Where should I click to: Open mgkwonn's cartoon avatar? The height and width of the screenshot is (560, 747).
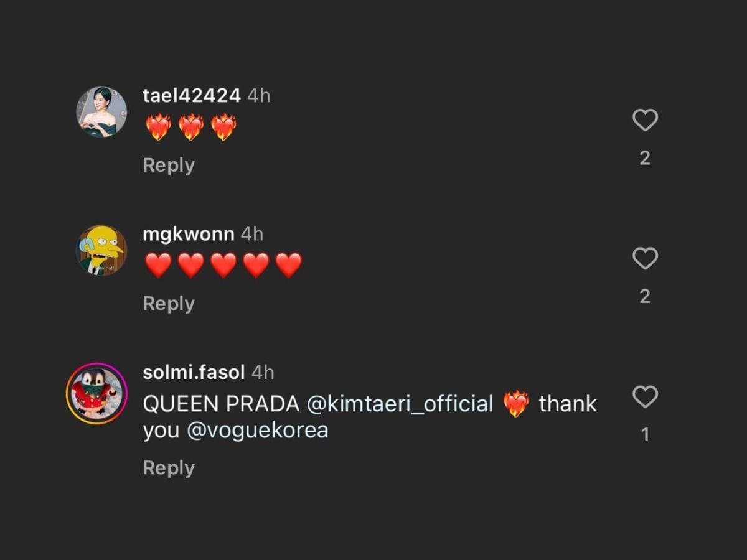[101, 250]
